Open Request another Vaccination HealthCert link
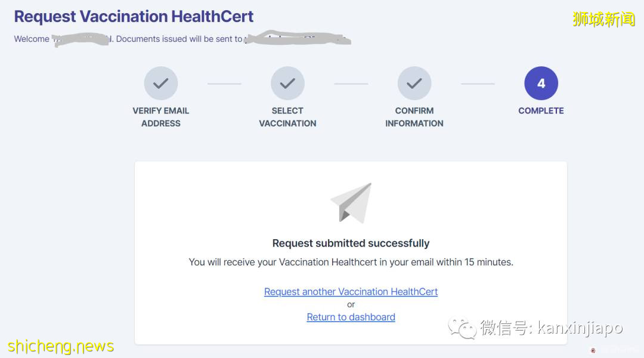 coord(351,292)
